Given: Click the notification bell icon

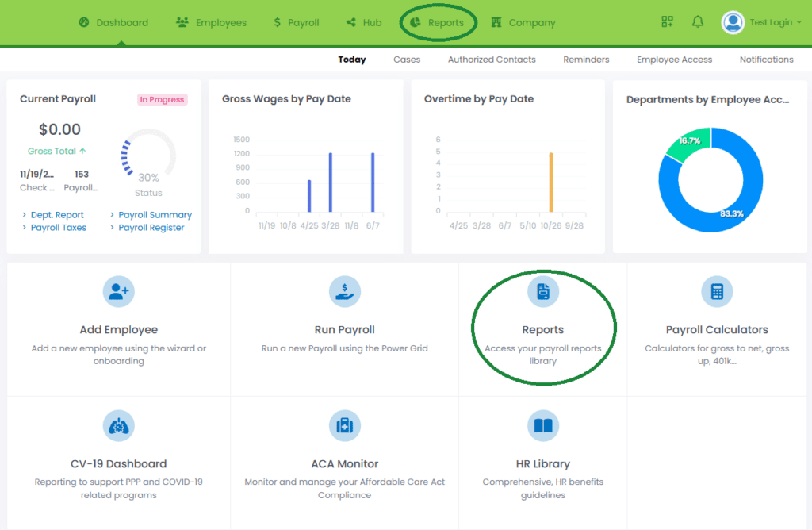Looking at the screenshot, I should coord(697,22).
